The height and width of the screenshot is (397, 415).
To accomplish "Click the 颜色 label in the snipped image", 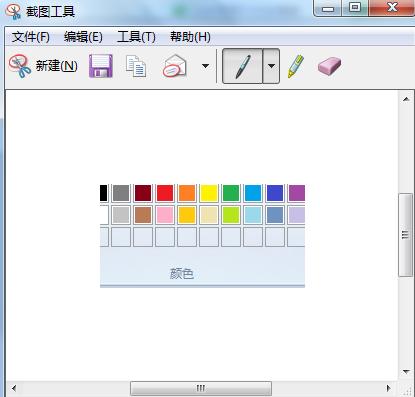I will [x=182, y=274].
